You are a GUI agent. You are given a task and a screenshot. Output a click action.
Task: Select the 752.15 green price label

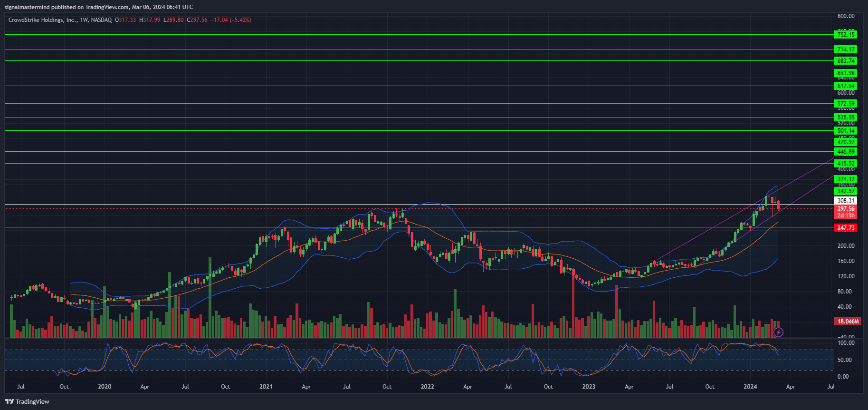(846, 35)
